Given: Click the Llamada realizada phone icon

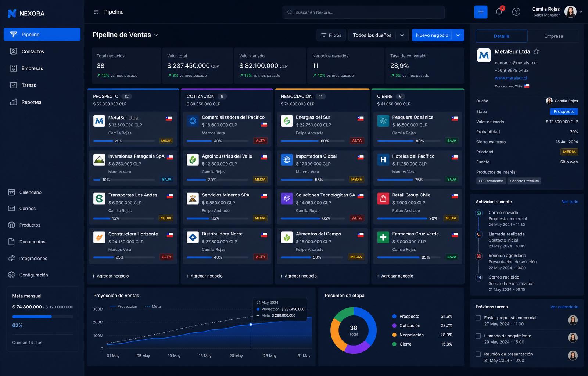Looking at the screenshot, I should click(x=478, y=234).
